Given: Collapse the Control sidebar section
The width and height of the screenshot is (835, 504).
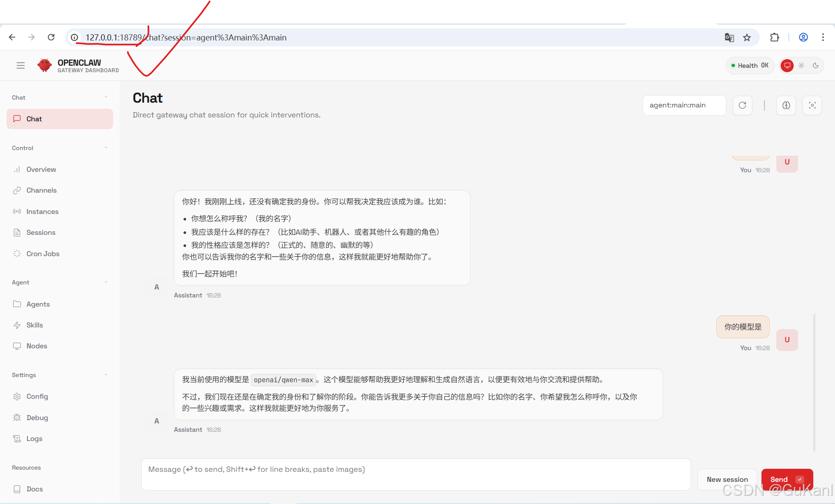Looking at the screenshot, I should [x=106, y=148].
